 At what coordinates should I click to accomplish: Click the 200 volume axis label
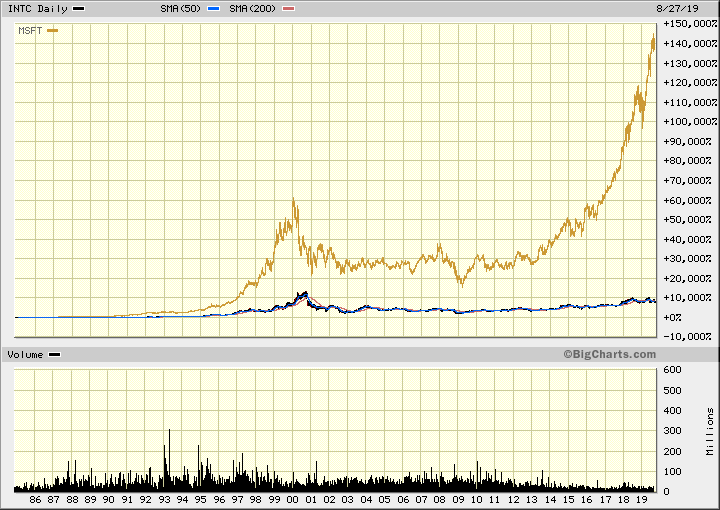(672, 451)
